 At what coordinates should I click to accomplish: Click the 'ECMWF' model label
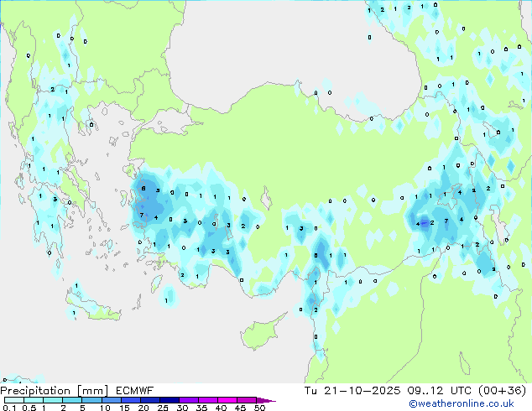[x=134, y=391]
